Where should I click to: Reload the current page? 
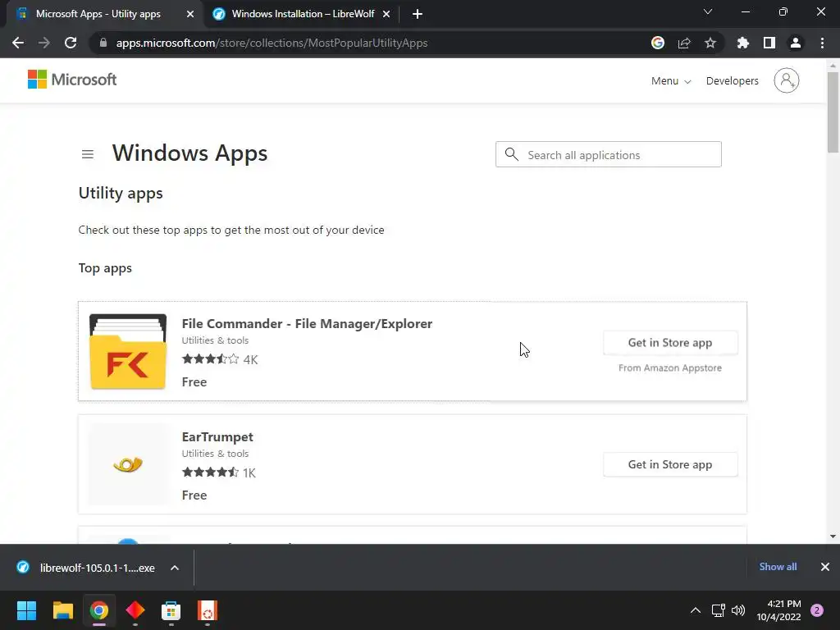pos(71,43)
